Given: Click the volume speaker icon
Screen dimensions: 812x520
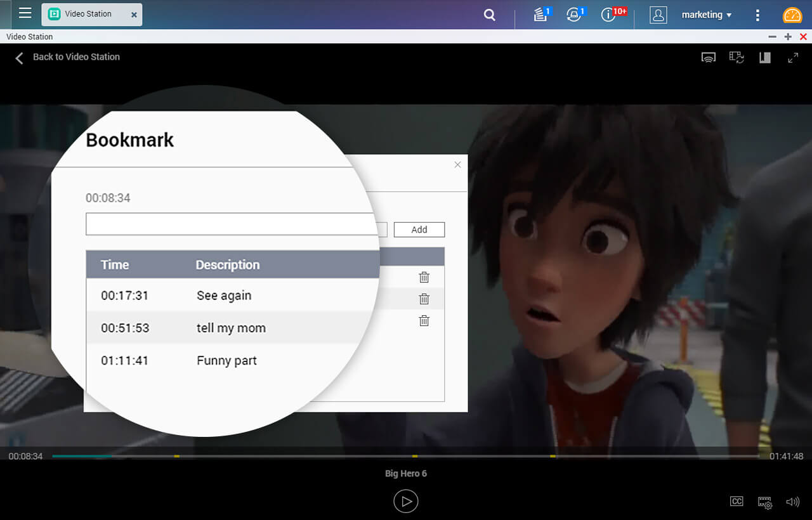Looking at the screenshot, I should point(793,502).
